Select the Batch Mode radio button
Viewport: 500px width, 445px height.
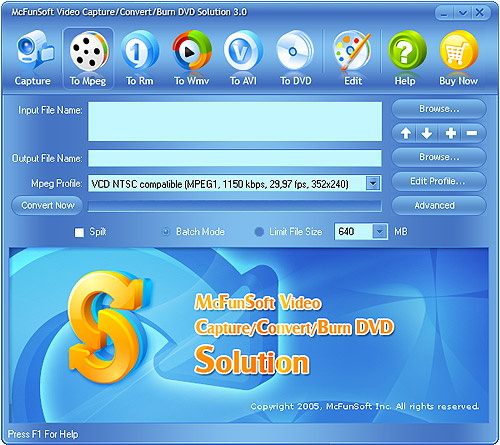[166, 232]
